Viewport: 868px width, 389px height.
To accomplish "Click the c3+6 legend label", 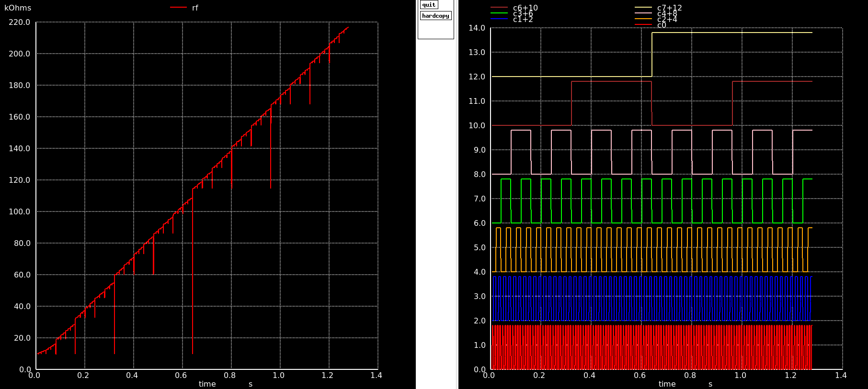I will click(x=523, y=14).
